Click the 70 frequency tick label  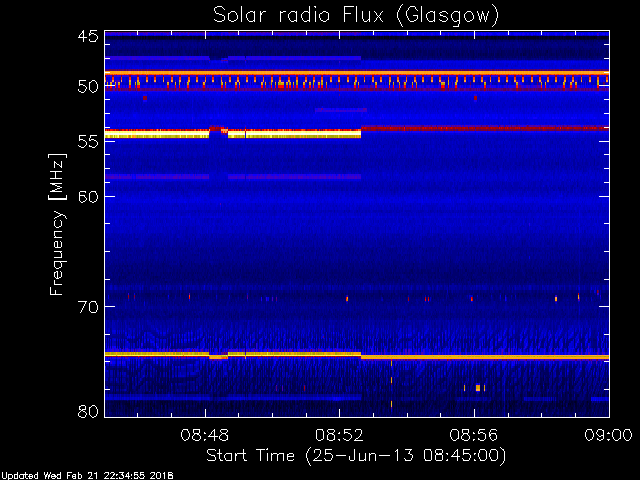click(x=88, y=307)
